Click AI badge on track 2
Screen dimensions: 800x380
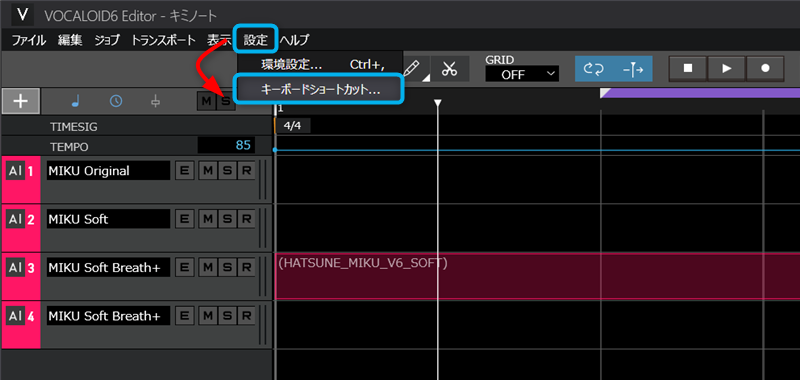[x=15, y=219]
